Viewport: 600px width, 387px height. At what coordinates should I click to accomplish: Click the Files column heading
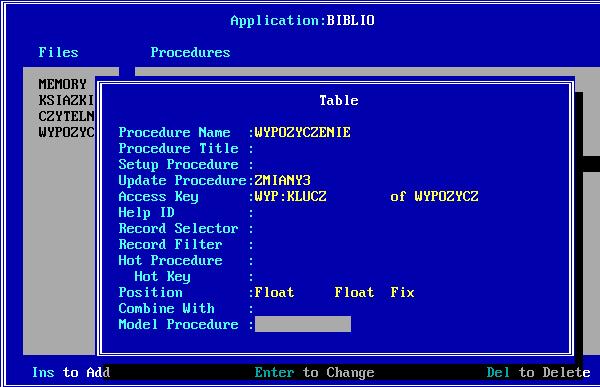tap(58, 52)
